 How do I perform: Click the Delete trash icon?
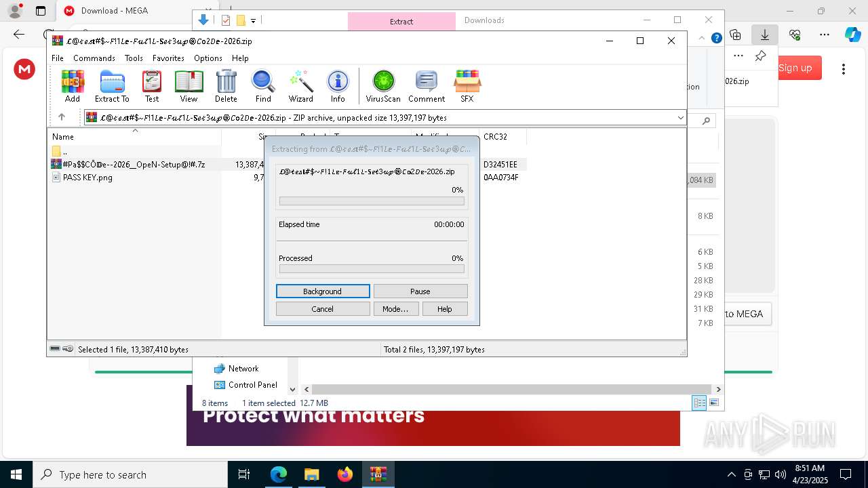pyautogui.click(x=226, y=86)
